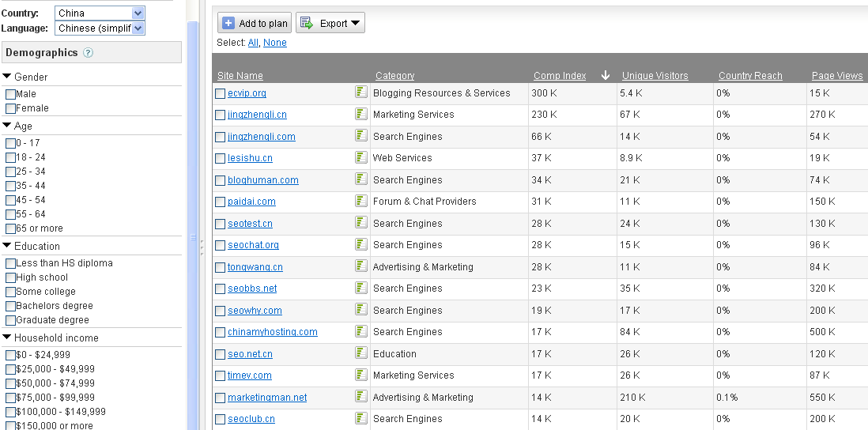Click the Add to plan button
868x430 pixels.
255,23
